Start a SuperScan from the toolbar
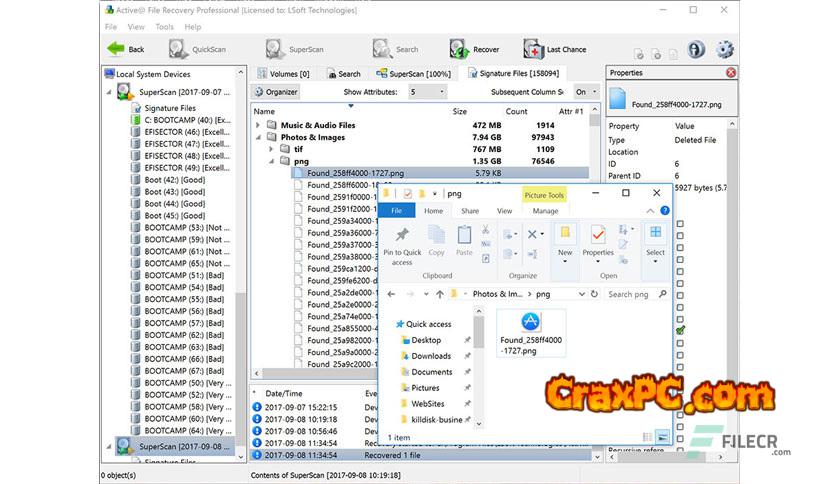 point(276,49)
